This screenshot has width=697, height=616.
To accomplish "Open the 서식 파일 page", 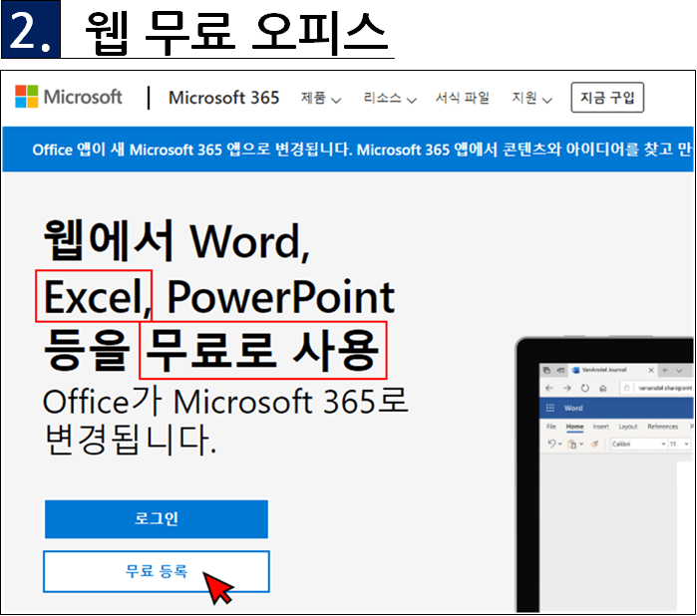I will coord(463,98).
